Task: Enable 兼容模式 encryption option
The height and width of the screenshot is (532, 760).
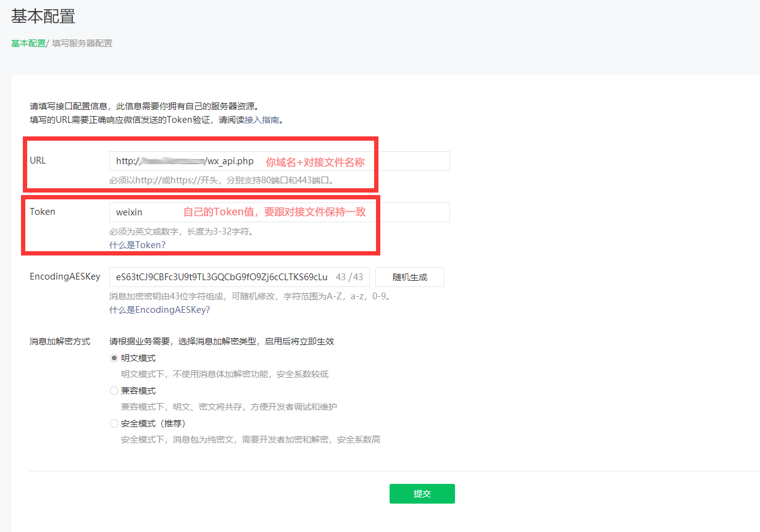Action: coord(114,390)
